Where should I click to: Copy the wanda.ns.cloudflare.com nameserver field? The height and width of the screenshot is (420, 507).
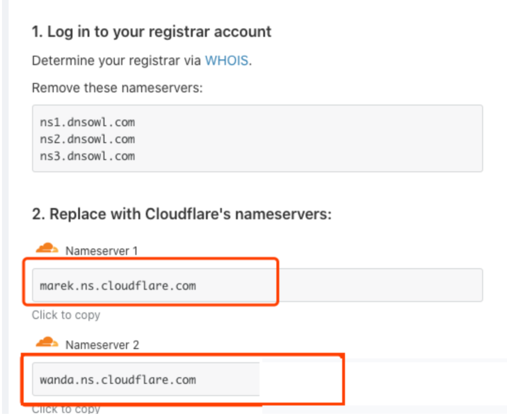click(x=118, y=380)
